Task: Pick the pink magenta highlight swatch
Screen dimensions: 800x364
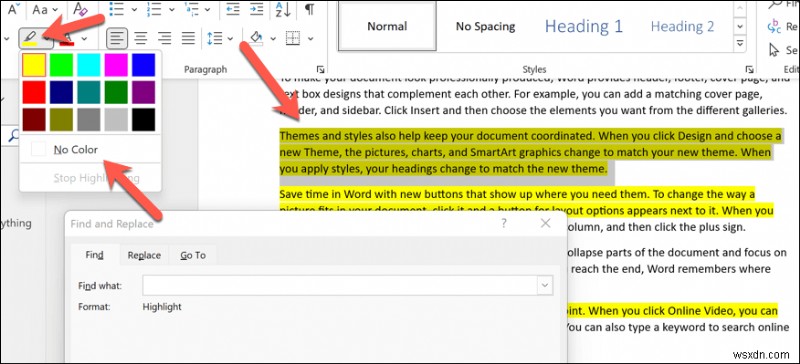Action: [x=116, y=65]
